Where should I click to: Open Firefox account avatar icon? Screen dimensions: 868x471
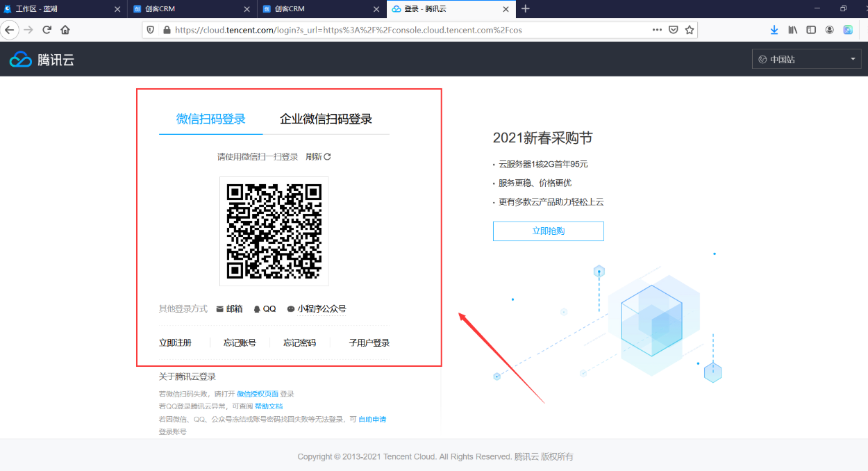(829, 30)
